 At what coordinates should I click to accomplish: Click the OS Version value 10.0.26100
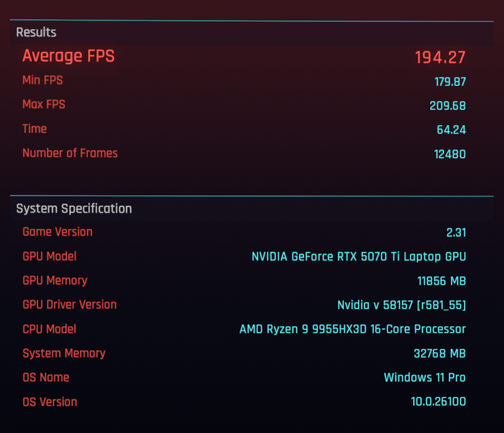tap(438, 402)
